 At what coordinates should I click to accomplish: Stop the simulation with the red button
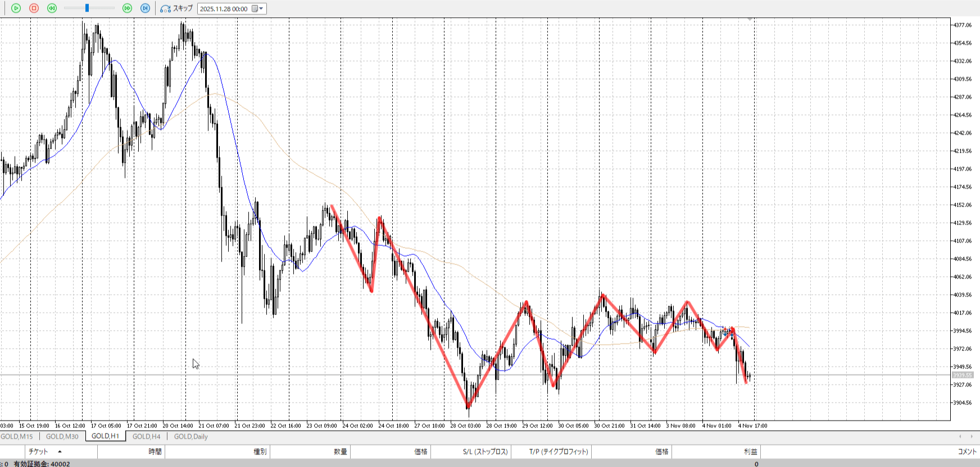click(x=34, y=8)
